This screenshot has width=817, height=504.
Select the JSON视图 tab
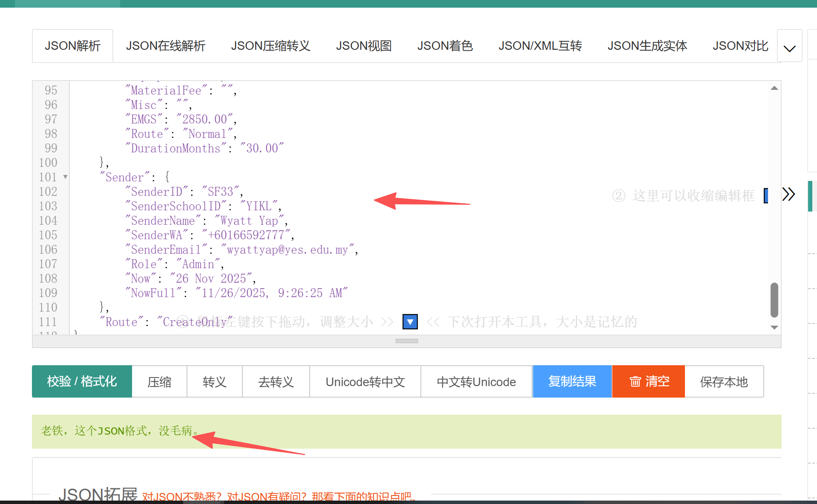[x=363, y=46]
